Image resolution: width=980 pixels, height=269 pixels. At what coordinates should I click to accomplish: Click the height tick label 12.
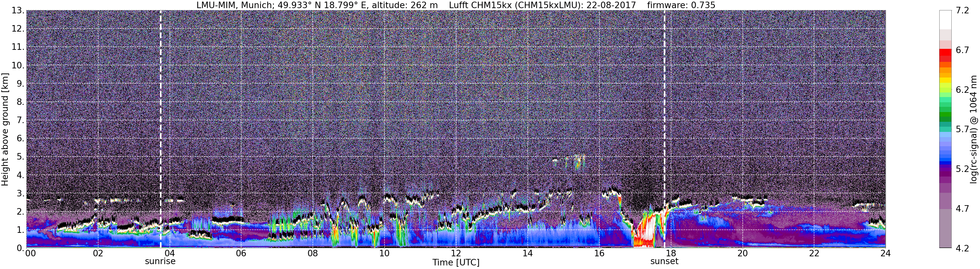18,29
